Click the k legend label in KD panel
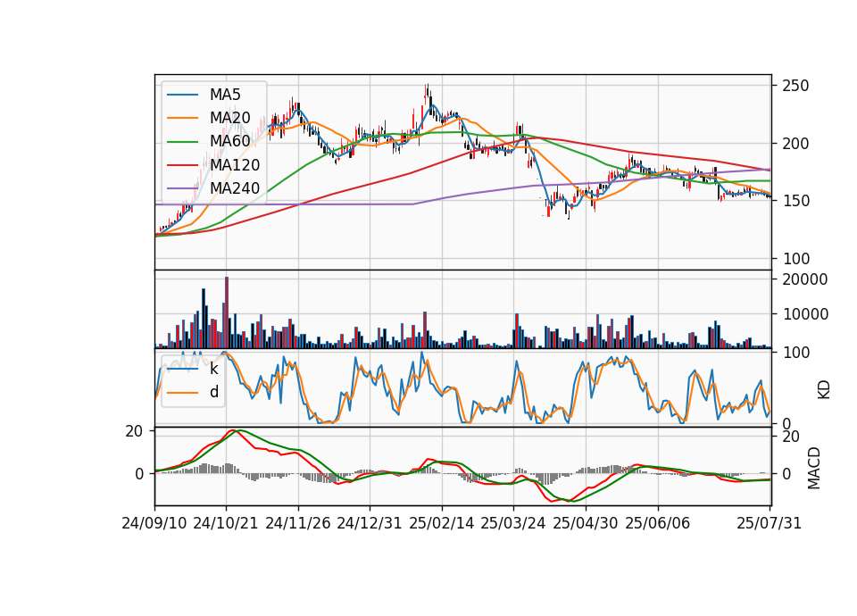This screenshot has height=616, width=857. 213,369
